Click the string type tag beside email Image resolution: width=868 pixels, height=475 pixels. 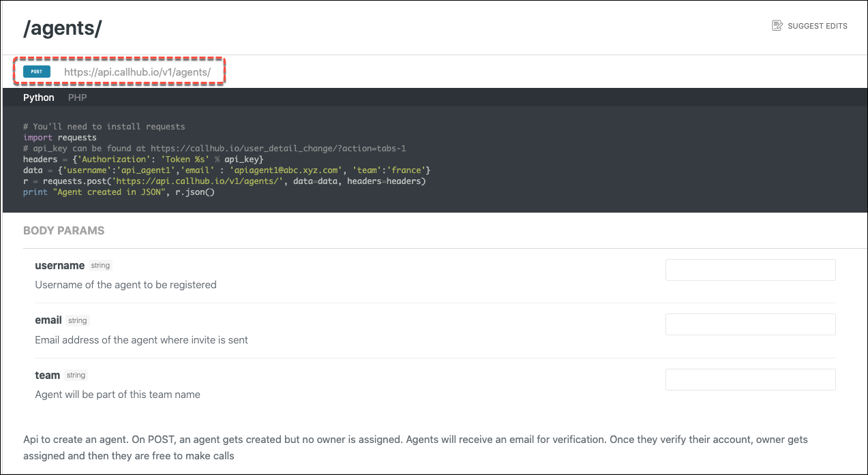pyautogui.click(x=78, y=320)
